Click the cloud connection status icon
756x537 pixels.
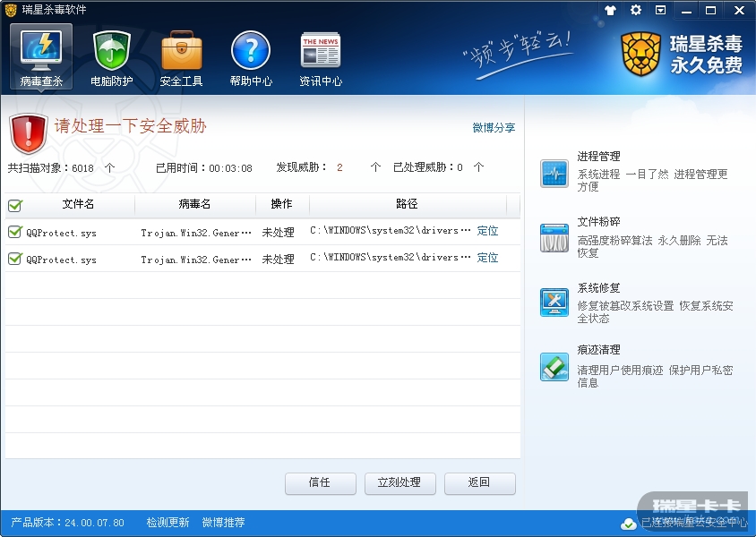click(x=628, y=524)
